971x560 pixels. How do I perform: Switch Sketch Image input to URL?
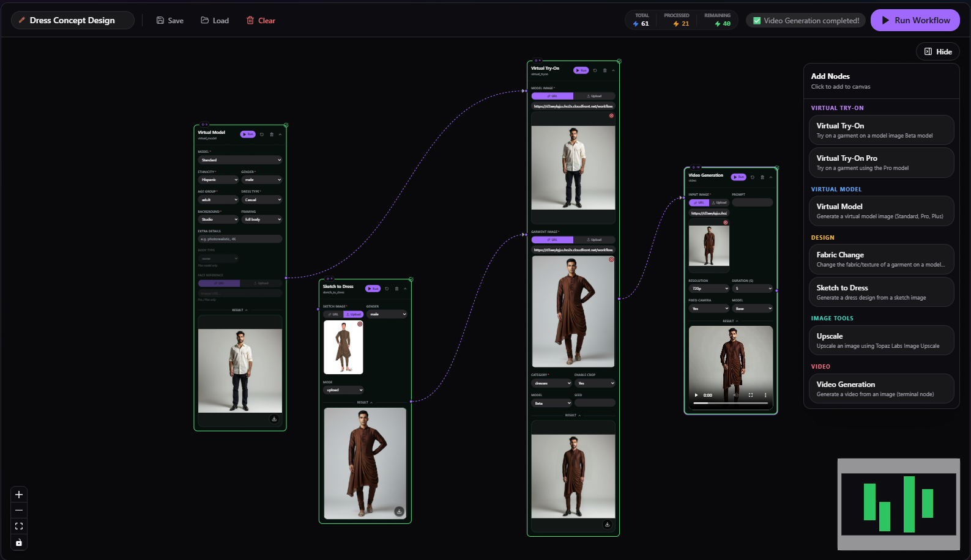333,314
